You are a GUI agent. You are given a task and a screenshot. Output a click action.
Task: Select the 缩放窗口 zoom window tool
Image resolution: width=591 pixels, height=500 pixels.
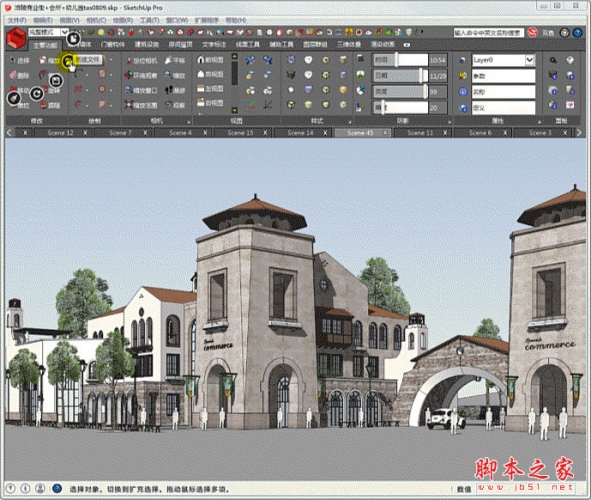(141, 90)
